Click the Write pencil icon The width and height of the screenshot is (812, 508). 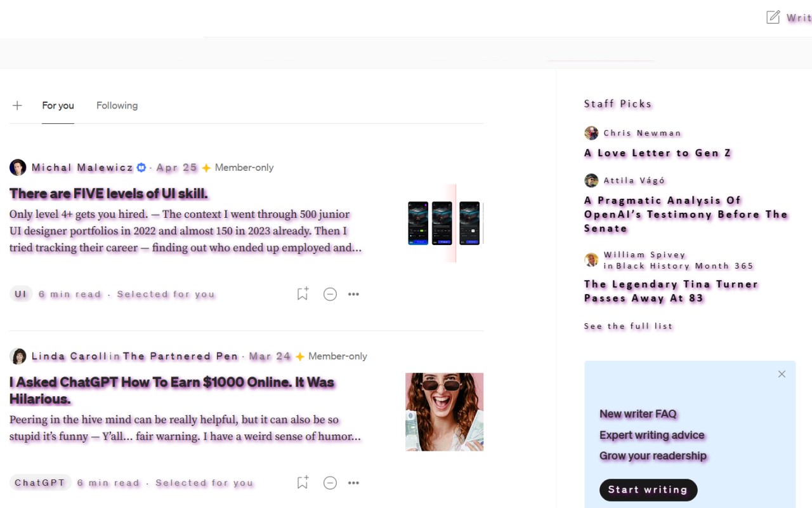tap(773, 17)
